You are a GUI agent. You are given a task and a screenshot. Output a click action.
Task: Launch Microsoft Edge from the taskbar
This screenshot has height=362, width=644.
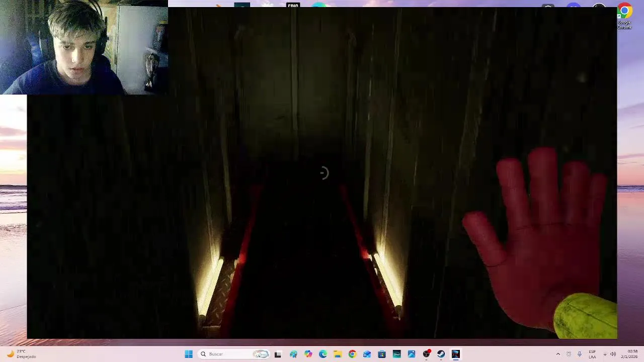click(323, 354)
